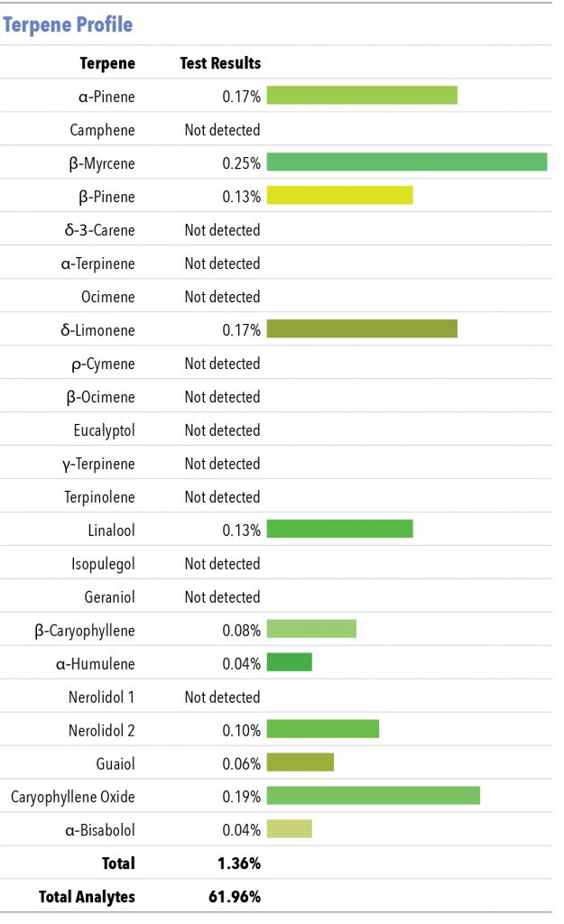Select the Nerolidol 2 bar
Screen dimensions: 564x924
click(x=323, y=729)
